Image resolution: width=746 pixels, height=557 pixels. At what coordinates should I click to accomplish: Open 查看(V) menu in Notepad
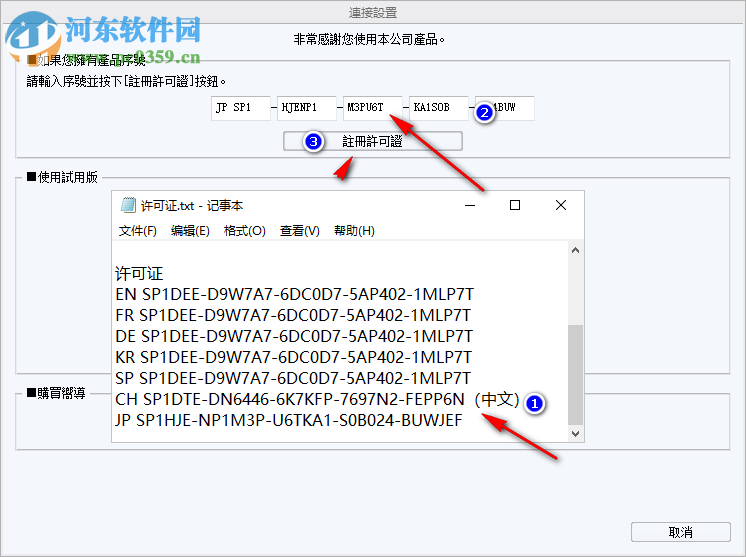click(300, 231)
